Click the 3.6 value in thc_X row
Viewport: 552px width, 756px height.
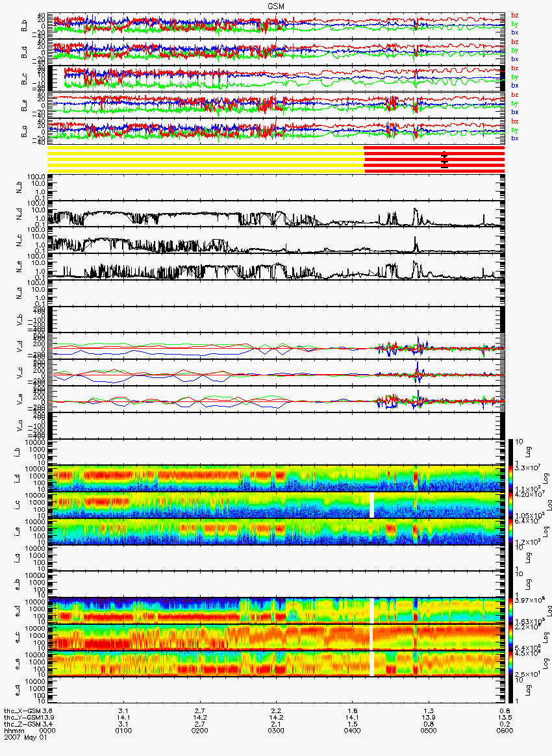click(47, 711)
